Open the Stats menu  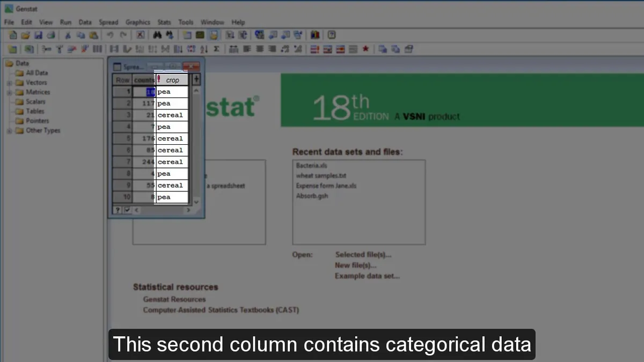point(164,23)
